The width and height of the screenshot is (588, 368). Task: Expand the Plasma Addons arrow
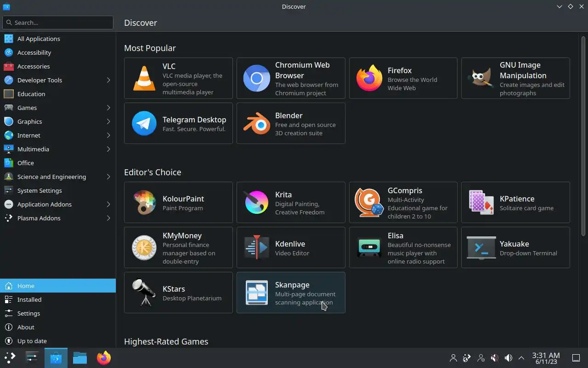point(108,218)
